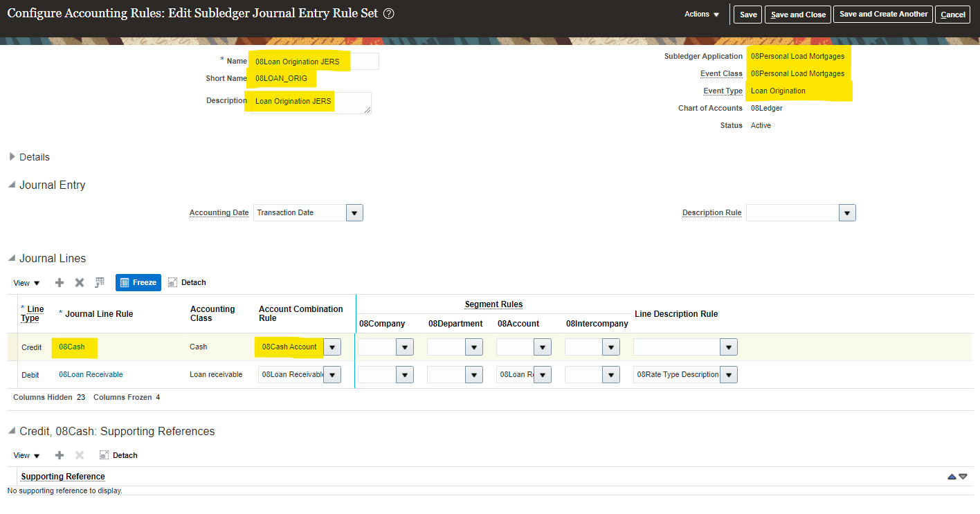Delete the selected journal line

pos(80,282)
